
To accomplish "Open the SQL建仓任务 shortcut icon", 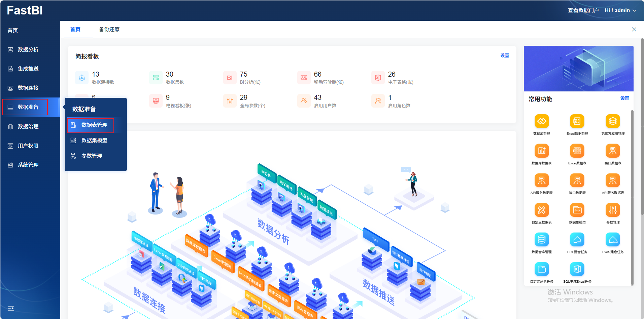I will pyautogui.click(x=577, y=240).
